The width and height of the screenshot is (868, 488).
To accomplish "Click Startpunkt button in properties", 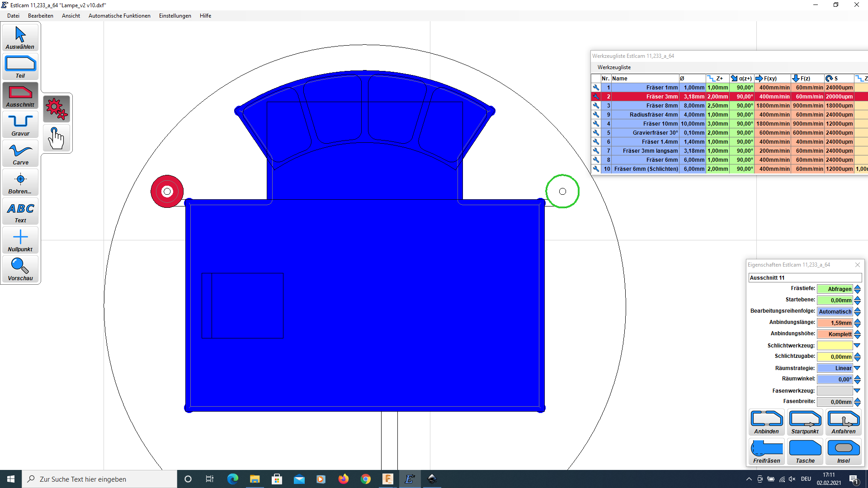I will point(805,422).
